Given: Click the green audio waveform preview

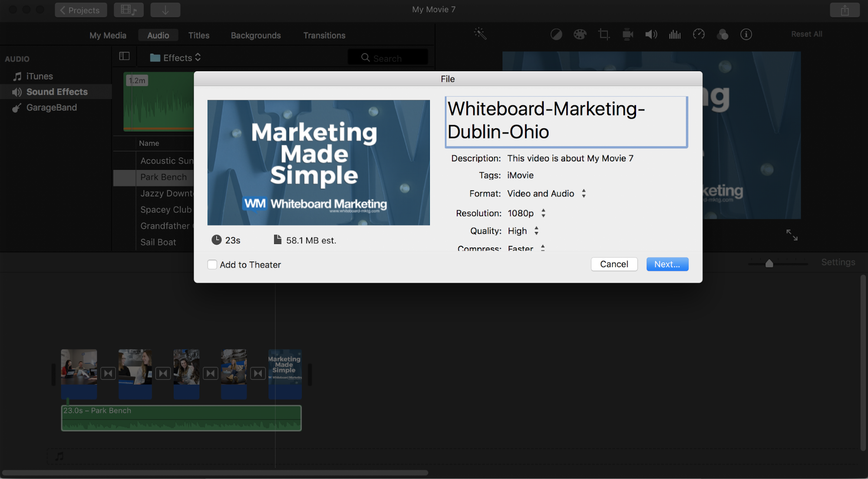Looking at the screenshot, I should (x=159, y=101).
